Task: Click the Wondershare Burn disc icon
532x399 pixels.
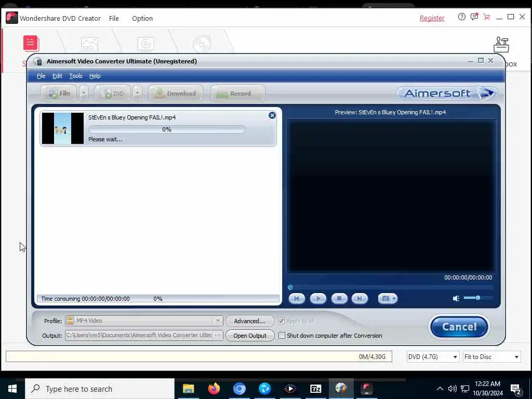Action: click(202, 44)
